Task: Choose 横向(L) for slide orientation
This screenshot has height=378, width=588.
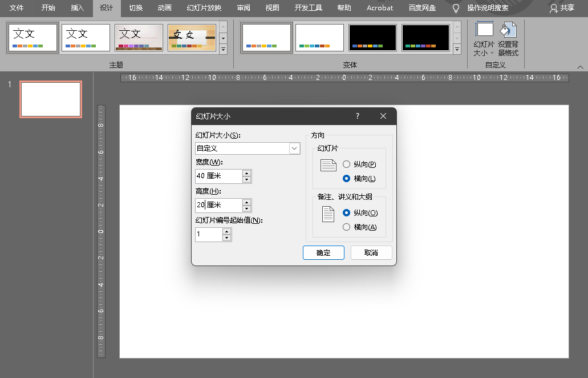Action: click(x=359, y=179)
